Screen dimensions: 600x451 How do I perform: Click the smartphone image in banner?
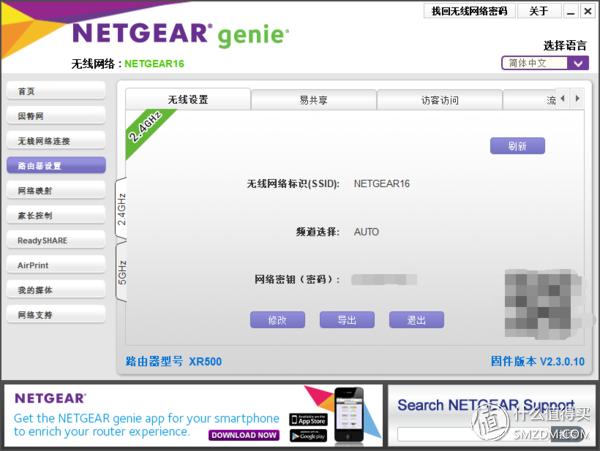tap(349, 415)
